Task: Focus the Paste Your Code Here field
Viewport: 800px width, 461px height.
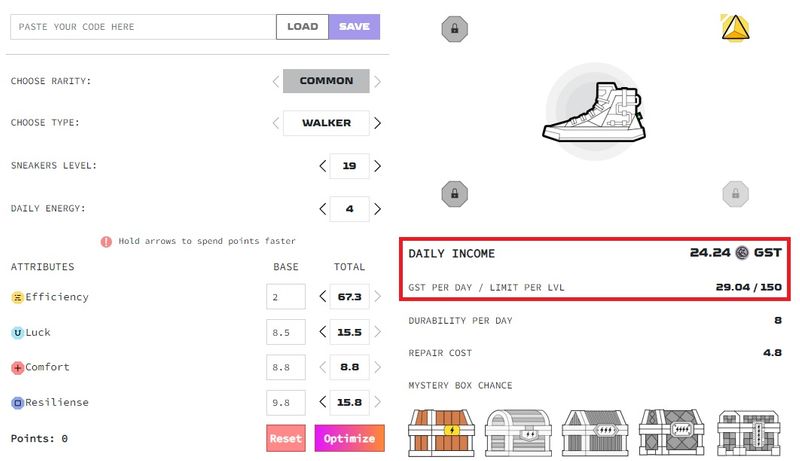Action: (142, 27)
